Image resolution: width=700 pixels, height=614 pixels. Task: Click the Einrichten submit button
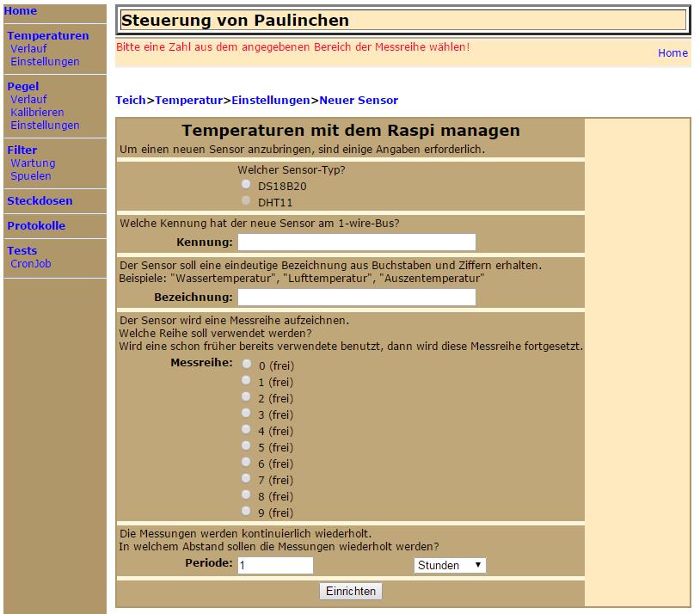[351, 592]
